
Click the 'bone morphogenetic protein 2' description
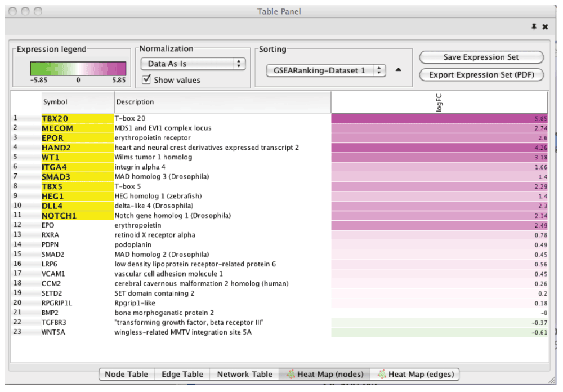pos(164,313)
